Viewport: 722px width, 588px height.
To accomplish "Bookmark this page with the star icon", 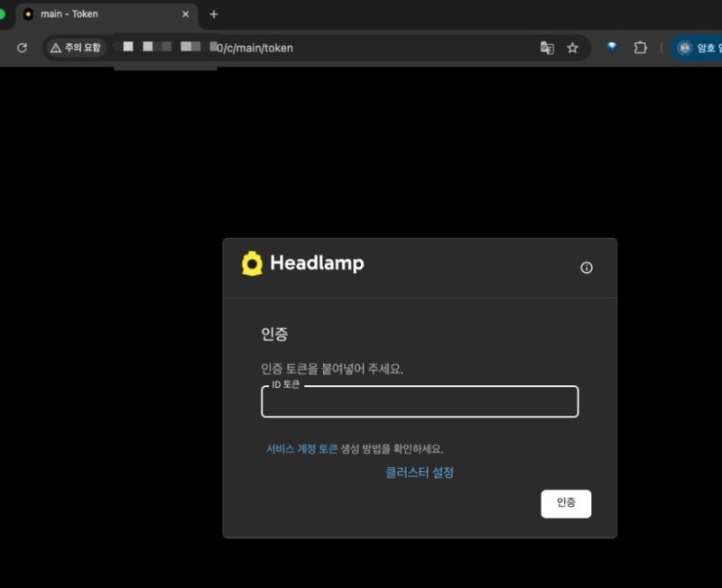I will 572,48.
